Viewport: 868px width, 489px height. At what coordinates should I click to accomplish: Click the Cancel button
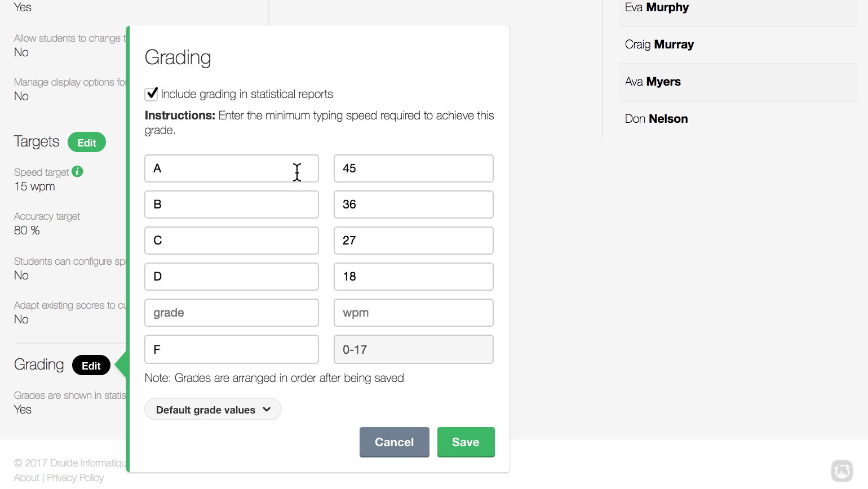[x=394, y=442]
